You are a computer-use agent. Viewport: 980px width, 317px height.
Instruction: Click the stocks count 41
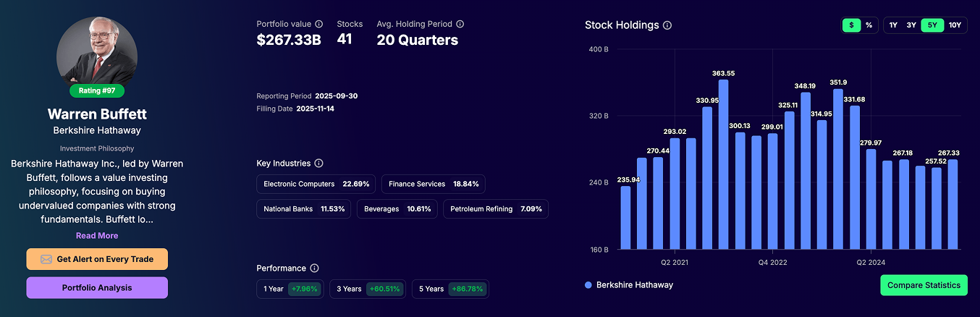[x=345, y=40]
